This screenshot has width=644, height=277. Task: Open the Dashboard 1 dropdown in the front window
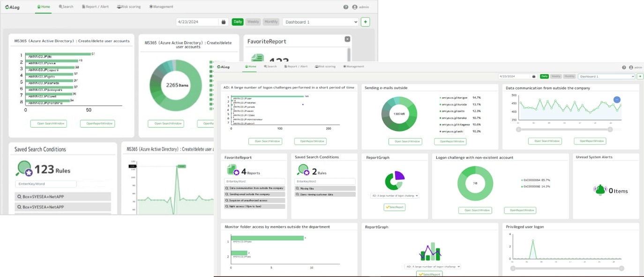tap(606, 77)
